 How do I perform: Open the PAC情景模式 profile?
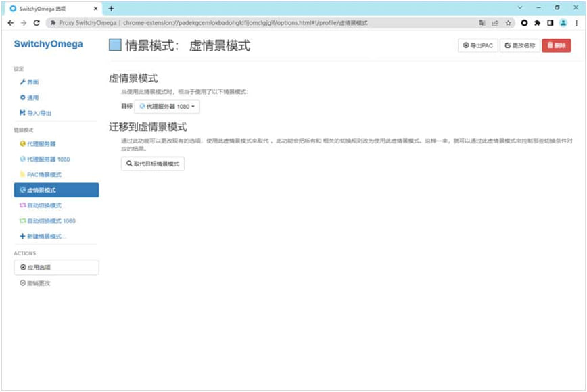tap(41, 174)
